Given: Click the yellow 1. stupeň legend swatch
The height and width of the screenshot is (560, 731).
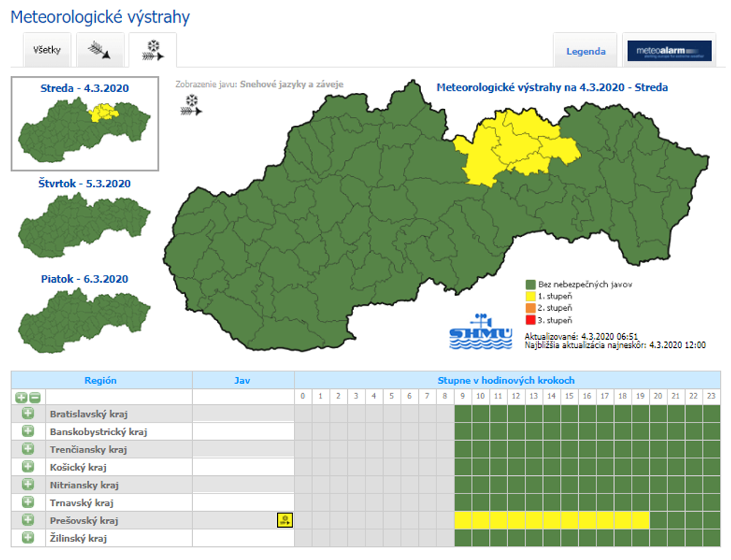Looking at the screenshot, I should coord(531,296).
